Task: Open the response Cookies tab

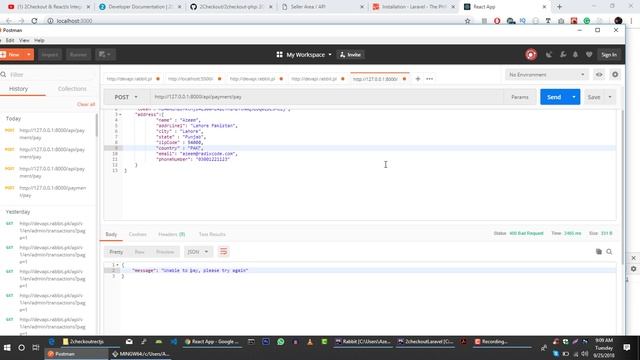Action: (138, 234)
